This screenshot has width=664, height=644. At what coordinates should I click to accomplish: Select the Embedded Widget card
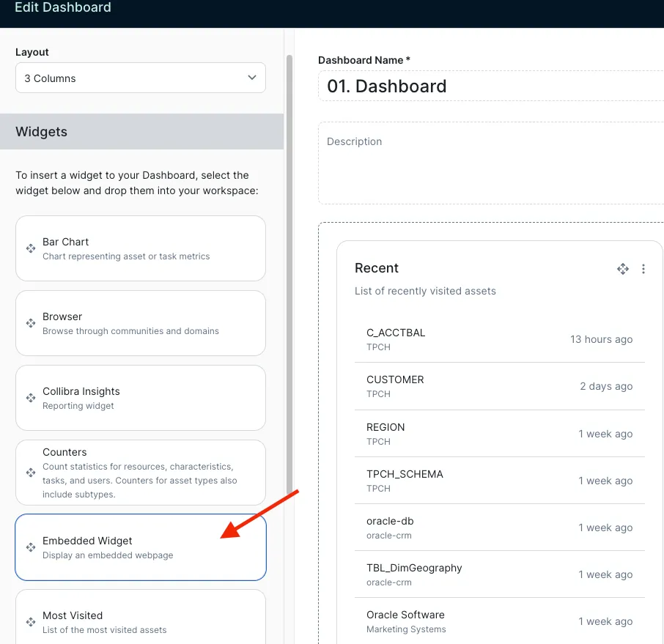[140, 547]
